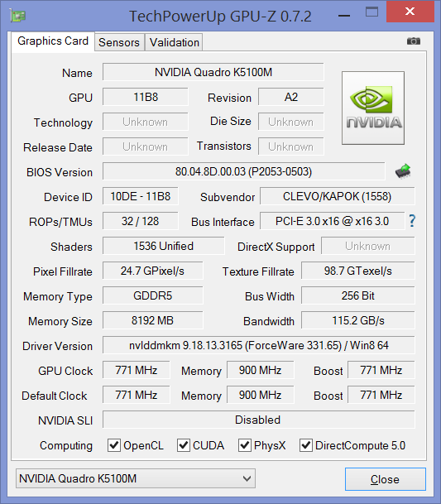Click the screenshot camera icon
The width and height of the screenshot is (441, 504).
click(414, 41)
